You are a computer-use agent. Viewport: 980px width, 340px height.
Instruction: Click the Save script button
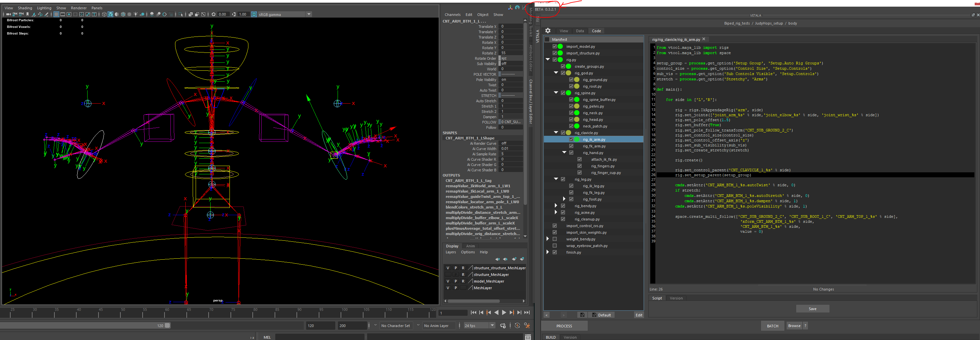tap(813, 309)
